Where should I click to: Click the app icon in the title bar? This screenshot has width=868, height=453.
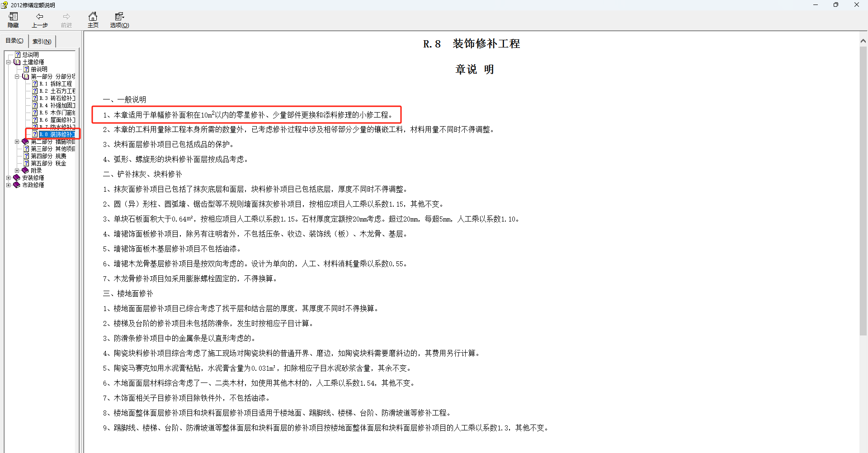point(5,5)
